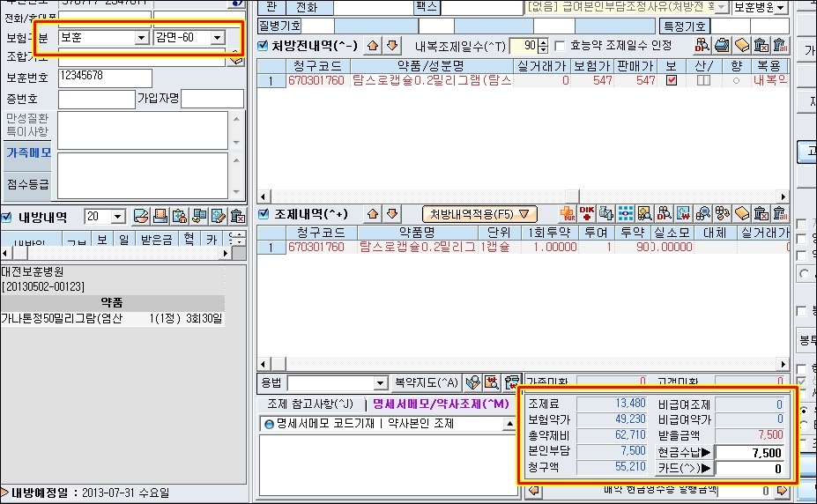
Task: Click the 처방내역적용(F5) button
Action: click(x=479, y=213)
